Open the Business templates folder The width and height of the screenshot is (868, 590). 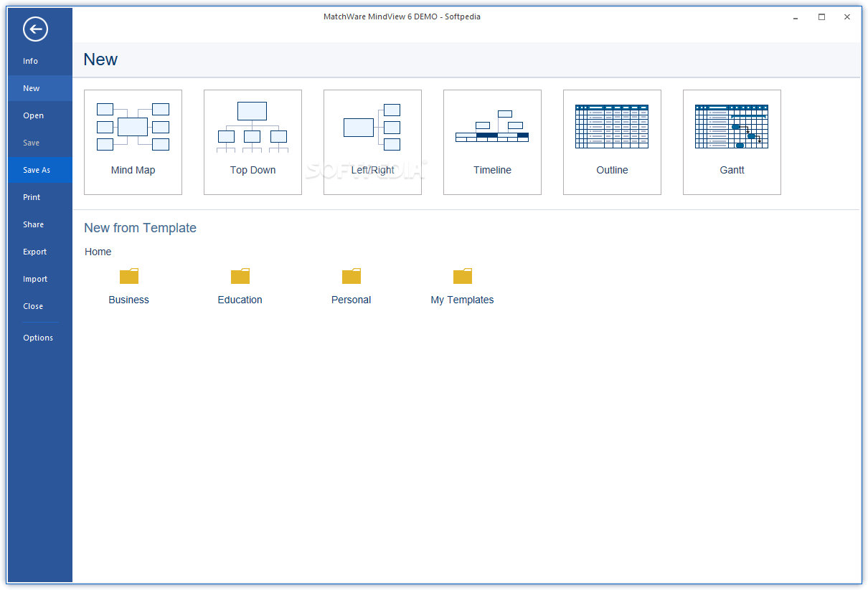coord(129,276)
